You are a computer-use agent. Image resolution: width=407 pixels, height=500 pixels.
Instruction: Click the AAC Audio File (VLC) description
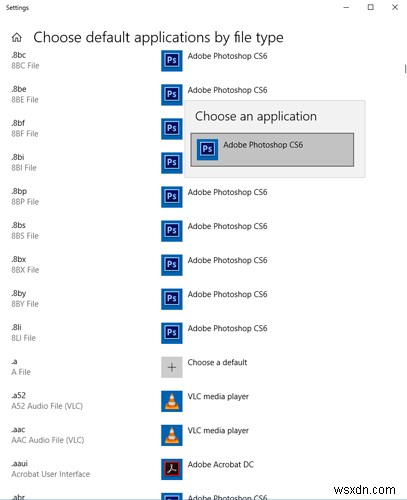48,440
